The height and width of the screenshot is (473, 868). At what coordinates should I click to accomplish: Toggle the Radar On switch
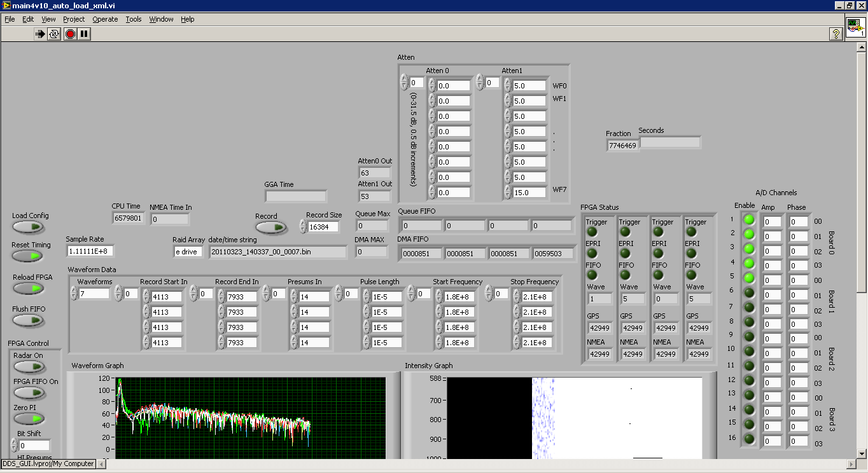(29, 367)
